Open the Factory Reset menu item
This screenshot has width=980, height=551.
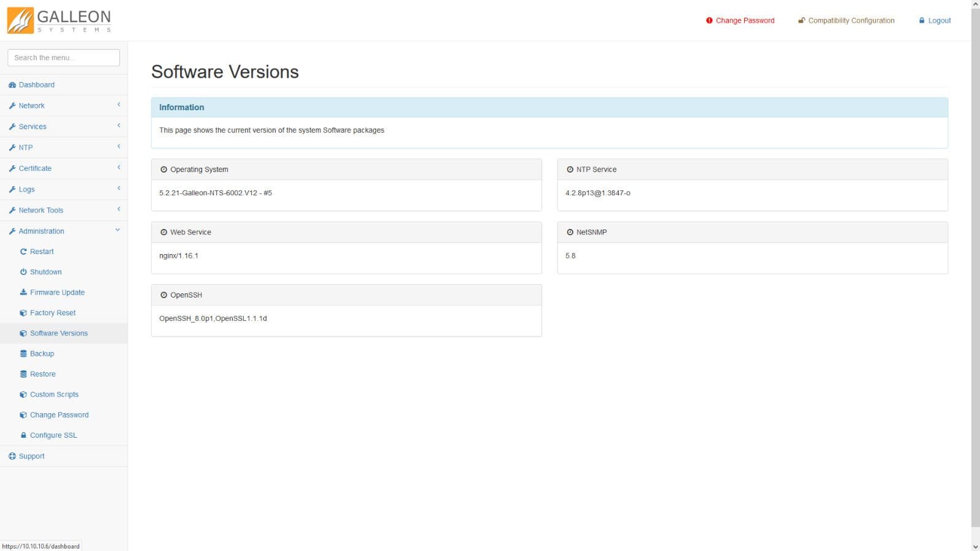pyautogui.click(x=53, y=313)
